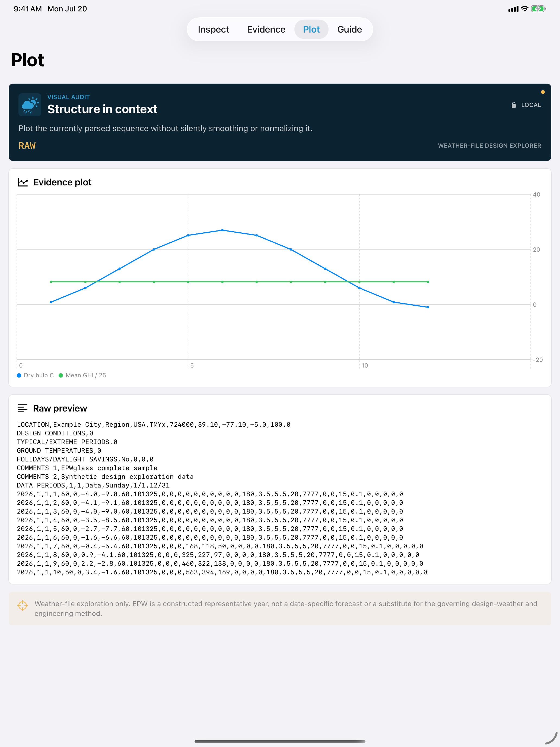Open the Evidence tab
Viewport: 560px width, 747px height.
[266, 29]
